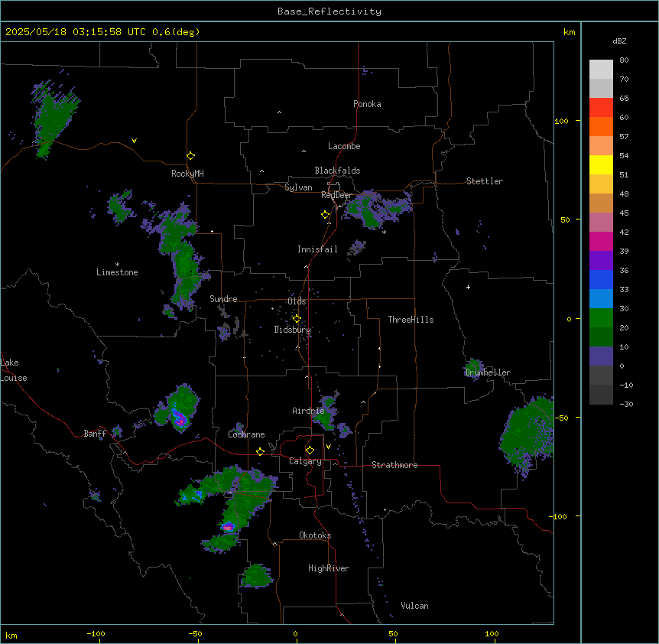The image size is (659, 644).
Task: Click the Lake Louise label
Action: (x=14, y=370)
